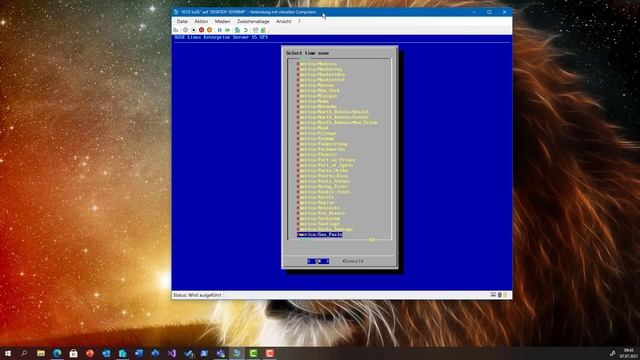Select America/Rankin_Inlet entry
This screenshot has height=360, width=640.
pyautogui.click(x=324, y=192)
